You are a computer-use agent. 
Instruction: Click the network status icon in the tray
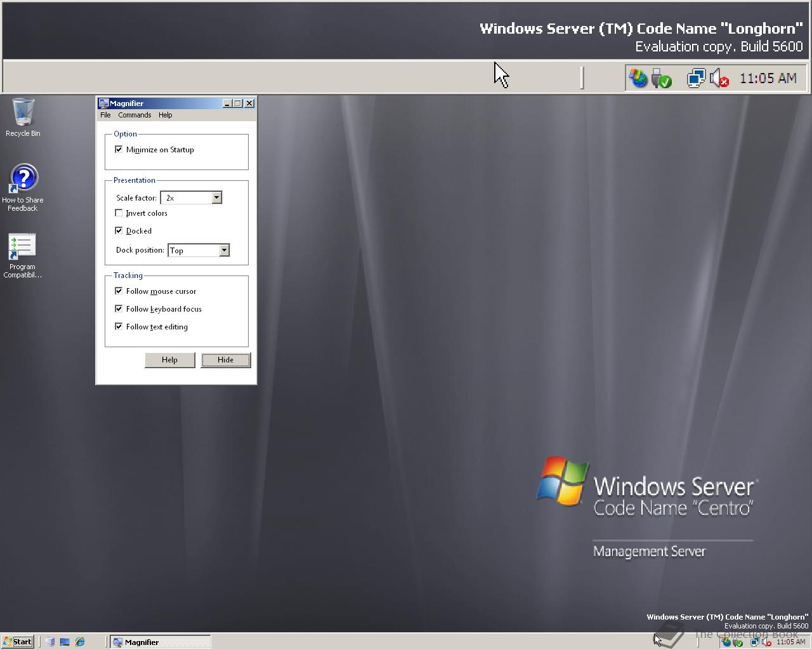point(695,77)
